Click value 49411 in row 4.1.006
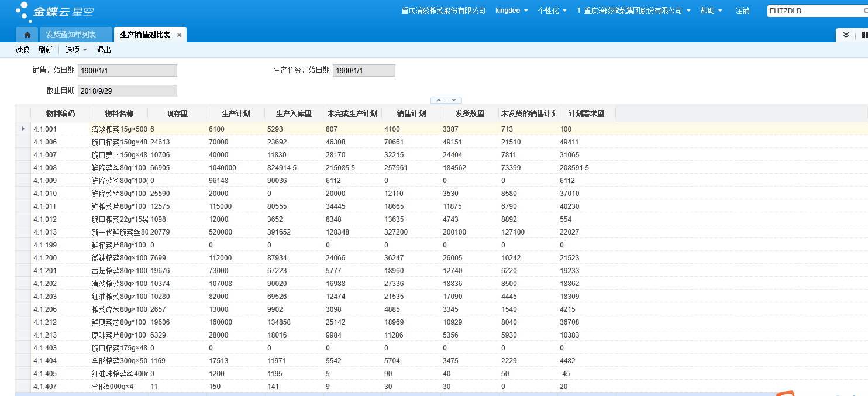The width and height of the screenshot is (868, 396). pyautogui.click(x=570, y=142)
